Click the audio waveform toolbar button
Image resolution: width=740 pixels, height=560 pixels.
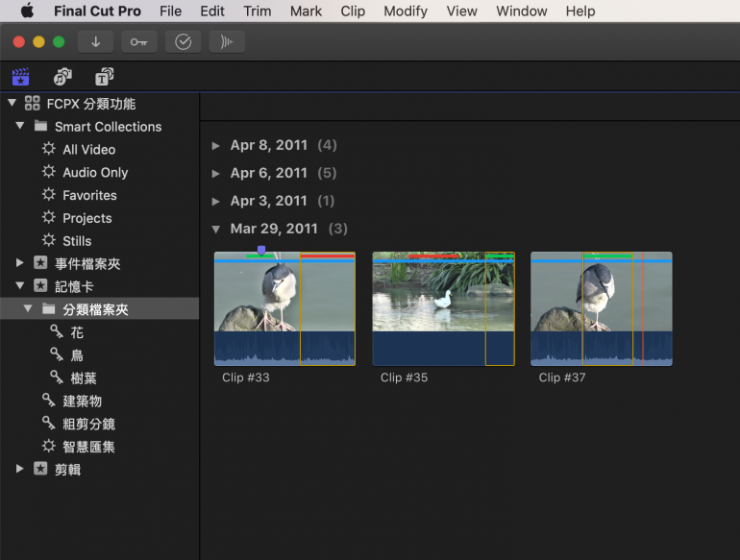227,42
